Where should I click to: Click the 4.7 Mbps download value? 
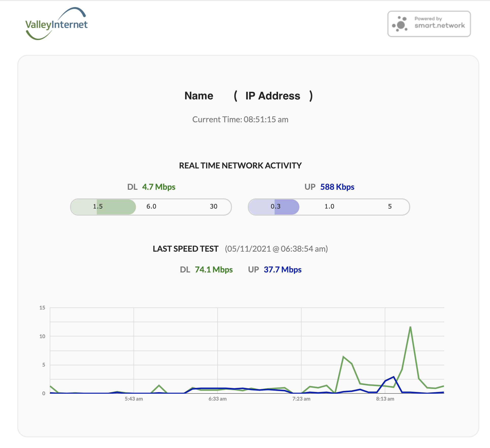coord(159,187)
